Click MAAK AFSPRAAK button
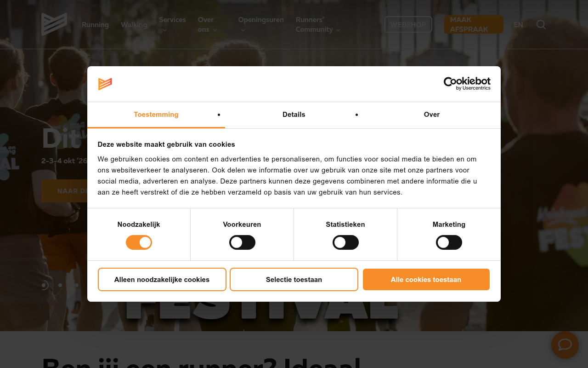The image size is (588, 368). click(x=474, y=24)
